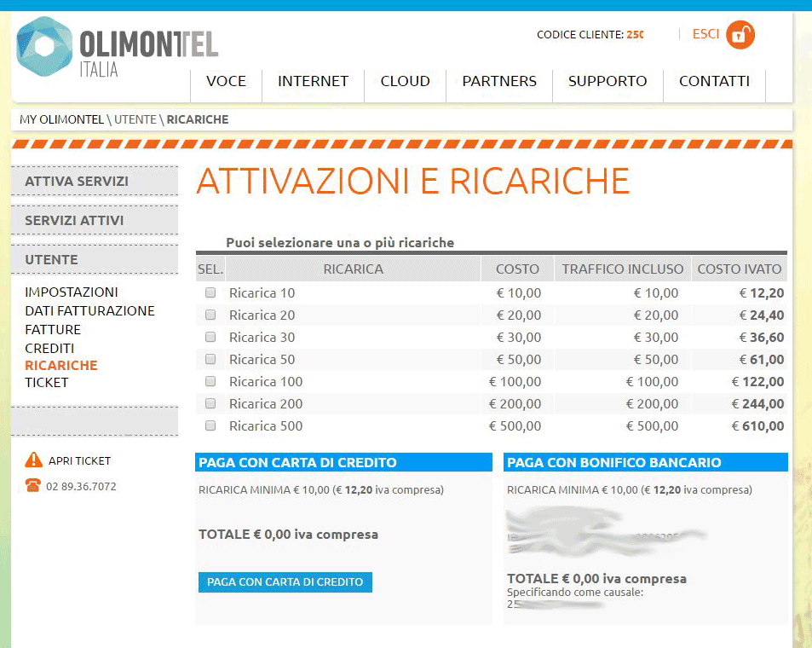
Task: Click the Esci logout link
Action: point(705,35)
